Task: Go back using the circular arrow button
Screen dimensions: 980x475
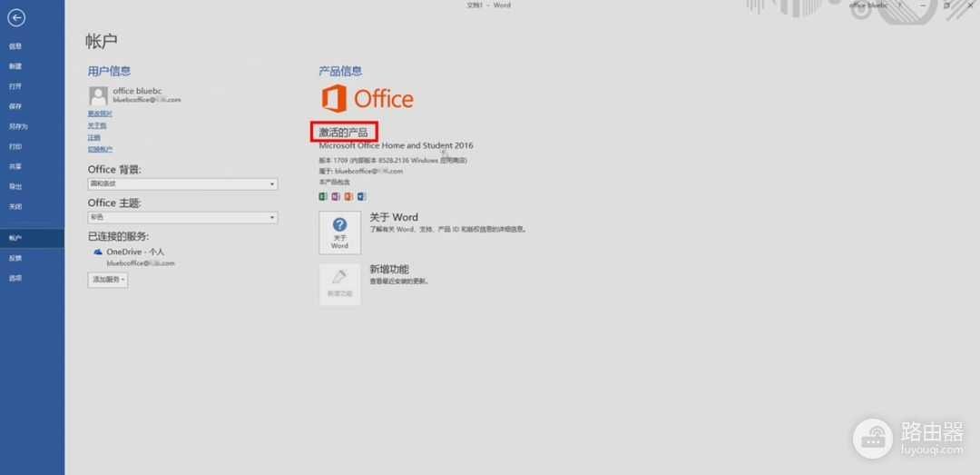Action: tap(16, 18)
